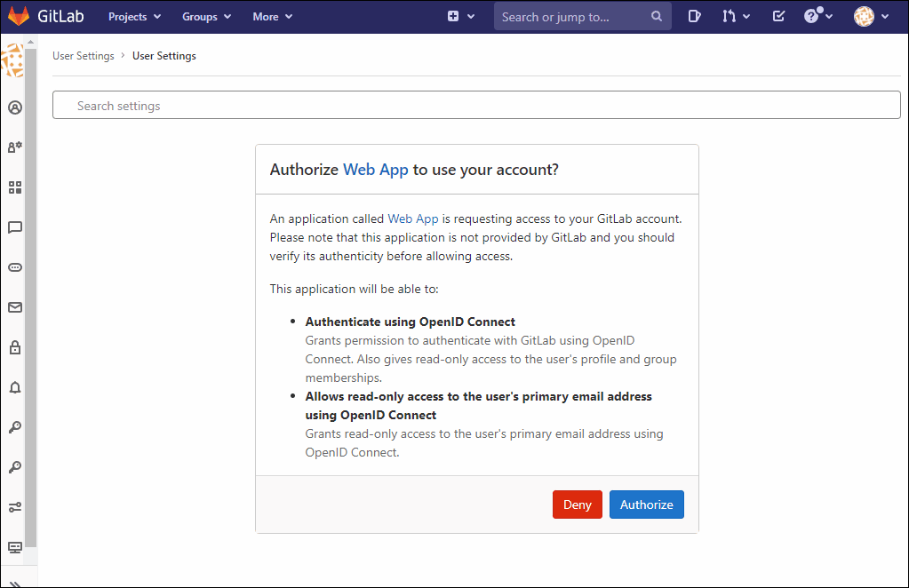
Task: Click the user avatar in navbar
Action: (x=864, y=16)
